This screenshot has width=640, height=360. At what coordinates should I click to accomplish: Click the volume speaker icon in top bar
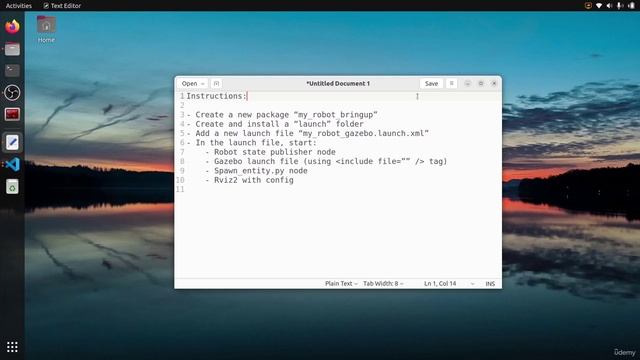pos(609,6)
